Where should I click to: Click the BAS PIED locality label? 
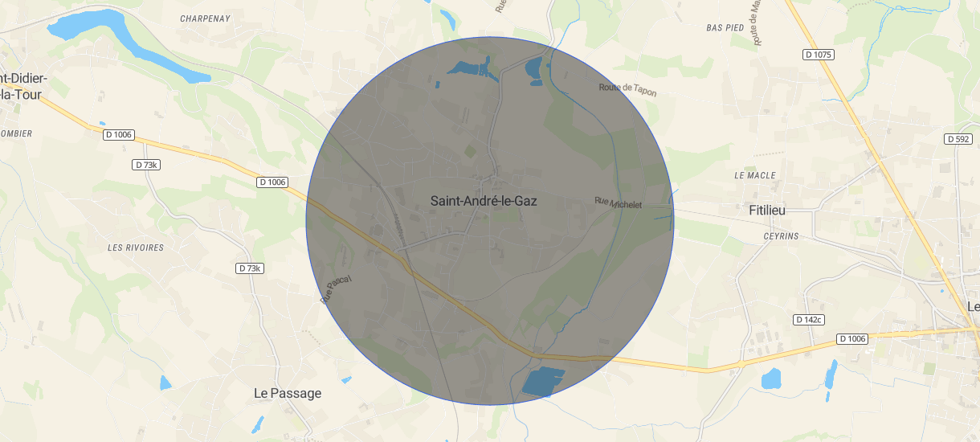click(x=725, y=27)
